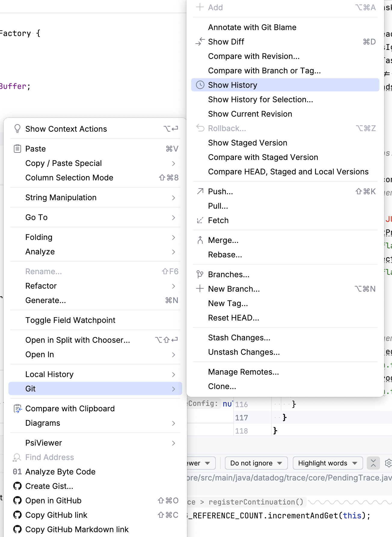Expand the Local History submenu arrow
The height and width of the screenshot is (537, 392).
click(x=173, y=374)
